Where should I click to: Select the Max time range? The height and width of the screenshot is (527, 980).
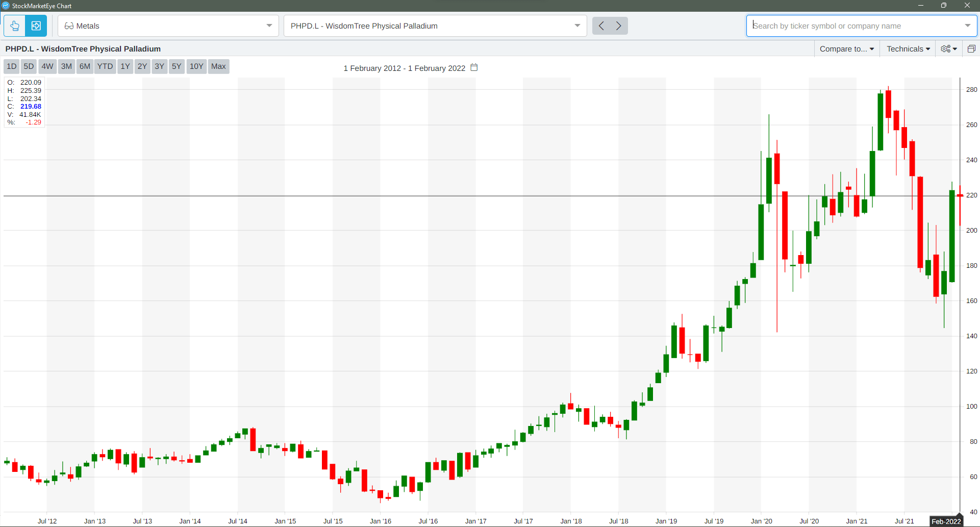tap(218, 66)
